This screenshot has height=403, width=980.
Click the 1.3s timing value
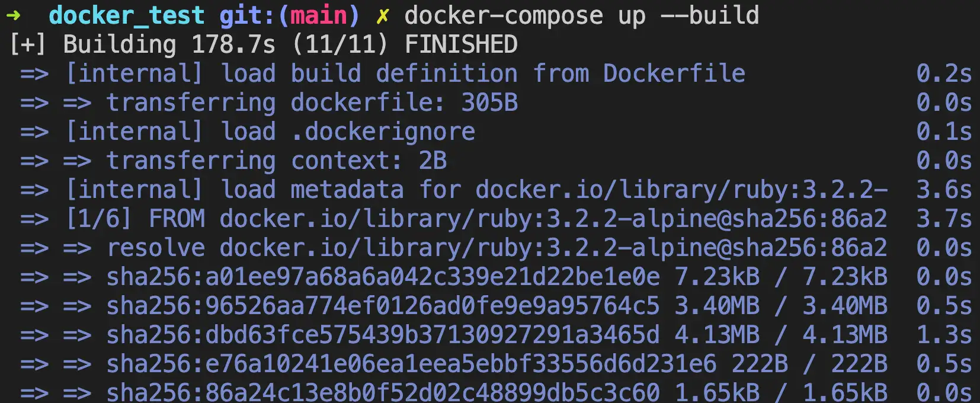[944, 335]
